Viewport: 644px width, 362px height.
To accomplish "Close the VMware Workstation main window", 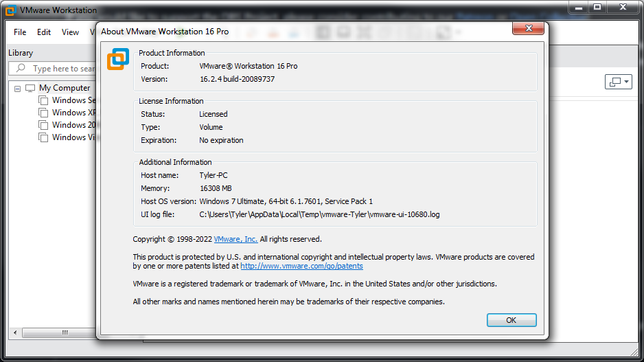I will point(623,7).
